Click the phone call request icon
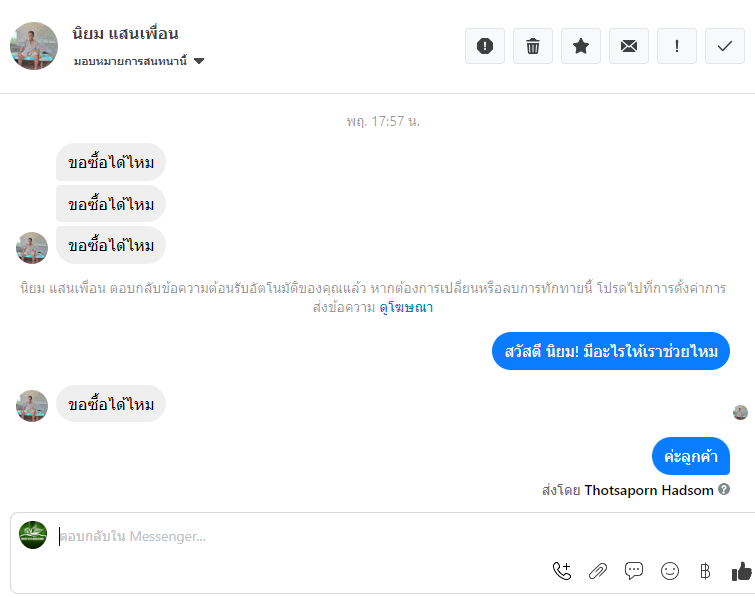The width and height of the screenshot is (755, 597). 562,571
